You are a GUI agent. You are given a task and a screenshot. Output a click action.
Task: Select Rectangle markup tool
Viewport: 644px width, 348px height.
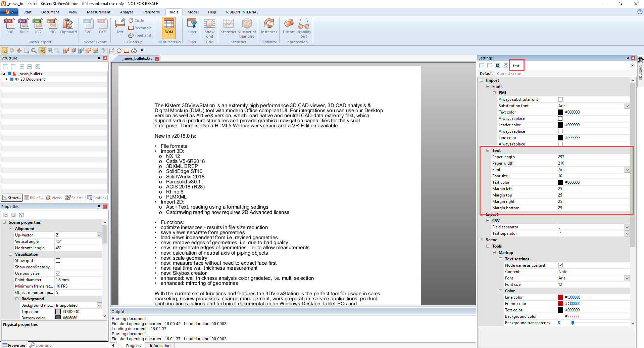tap(140, 28)
